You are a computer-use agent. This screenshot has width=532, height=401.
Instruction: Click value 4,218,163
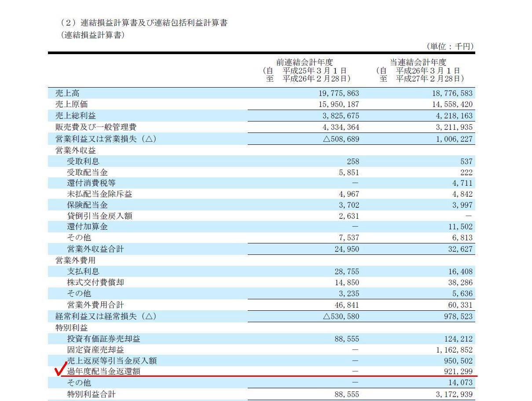click(x=454, y=116)
